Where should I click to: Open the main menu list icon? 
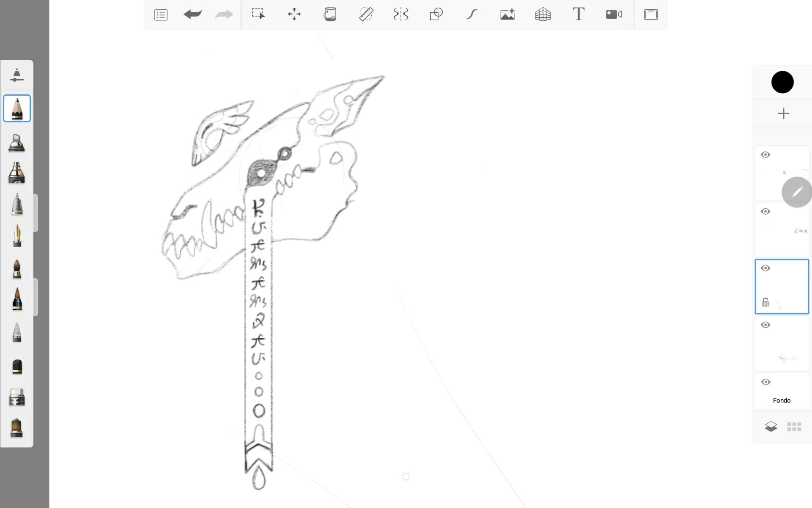[161, 15]
